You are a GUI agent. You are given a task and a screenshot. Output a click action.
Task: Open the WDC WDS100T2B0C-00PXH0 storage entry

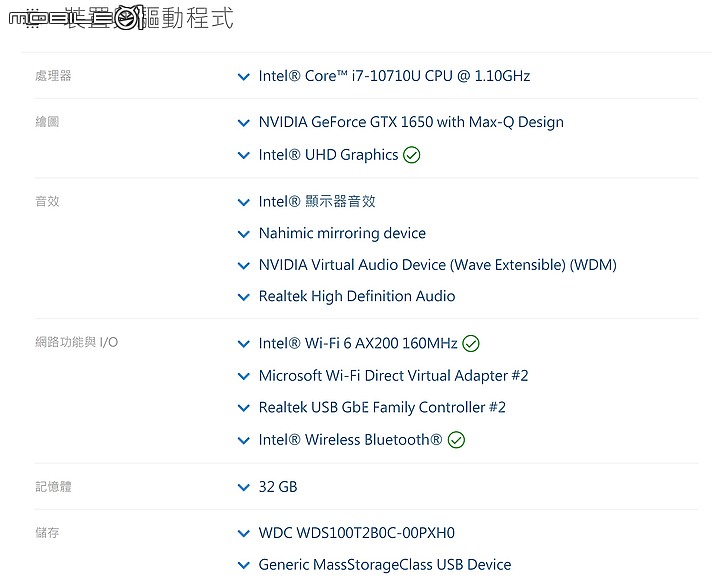coord(357,533)
